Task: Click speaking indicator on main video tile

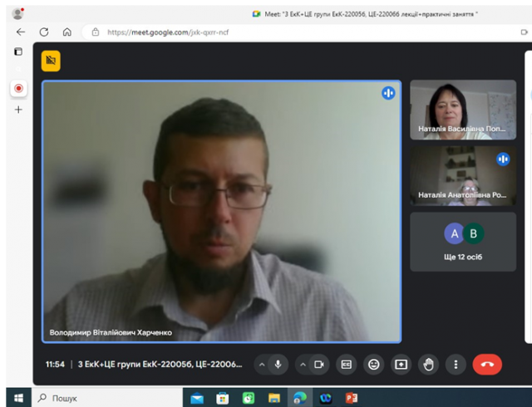Action: 388,93
